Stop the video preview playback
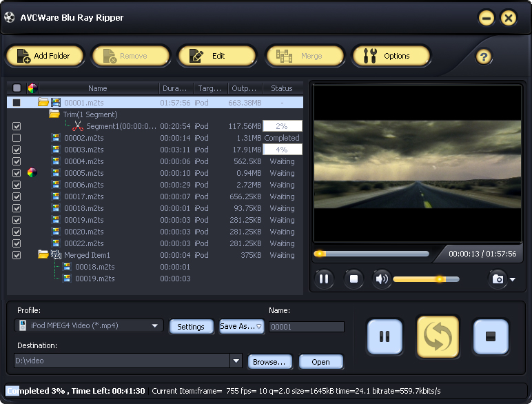Viewport: 532px width, 404px height. (x=354, y=279)
